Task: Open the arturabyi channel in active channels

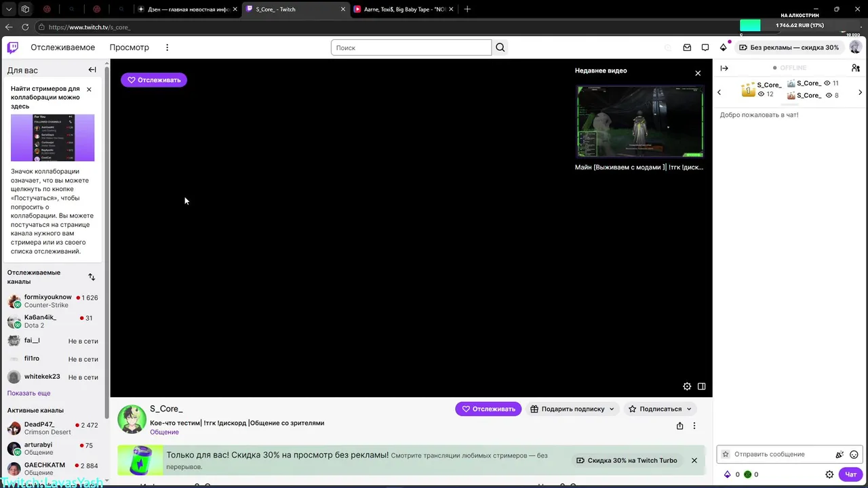Action: click(53, 449)
